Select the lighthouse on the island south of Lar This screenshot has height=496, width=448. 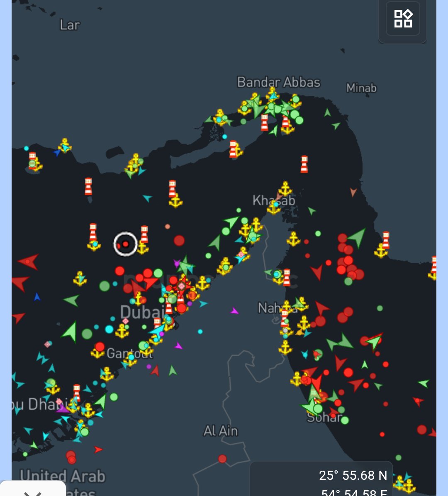click(x=88, y=186)
